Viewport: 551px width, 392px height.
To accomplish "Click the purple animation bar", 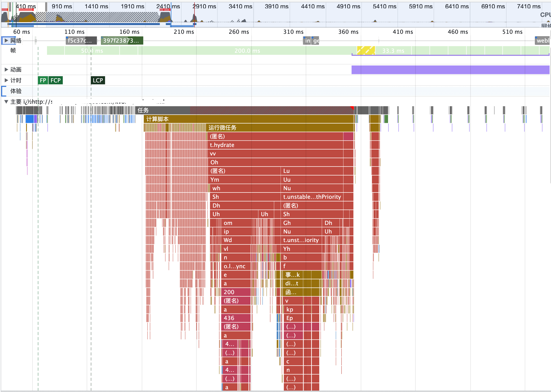I will 450,70.
